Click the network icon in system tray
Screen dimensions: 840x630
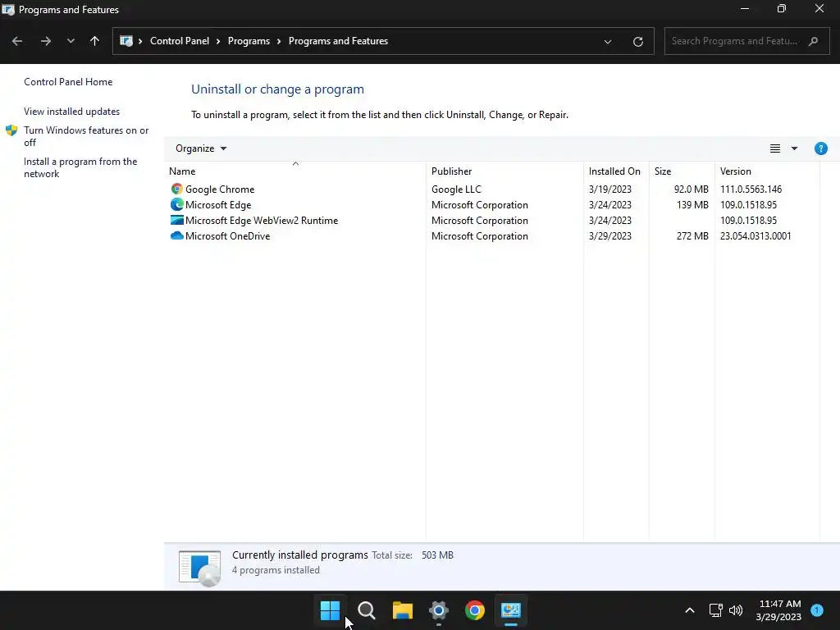pos(715,610)
